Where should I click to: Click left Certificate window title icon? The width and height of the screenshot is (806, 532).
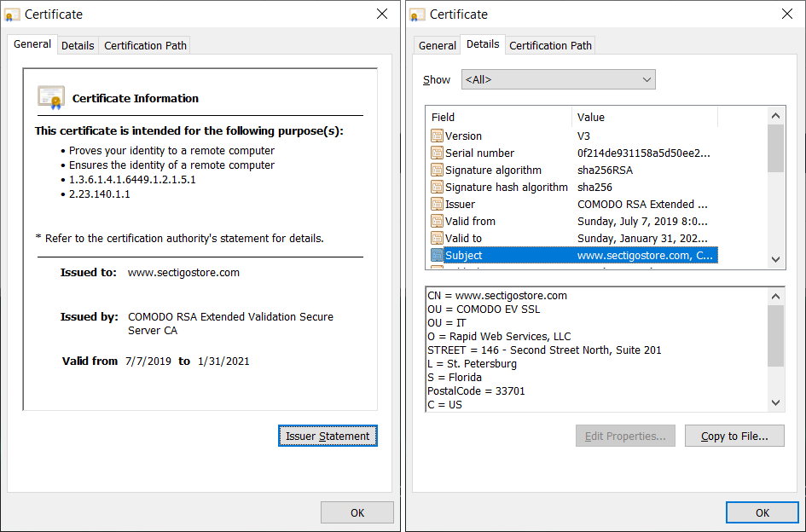click(x=12, y=14)
